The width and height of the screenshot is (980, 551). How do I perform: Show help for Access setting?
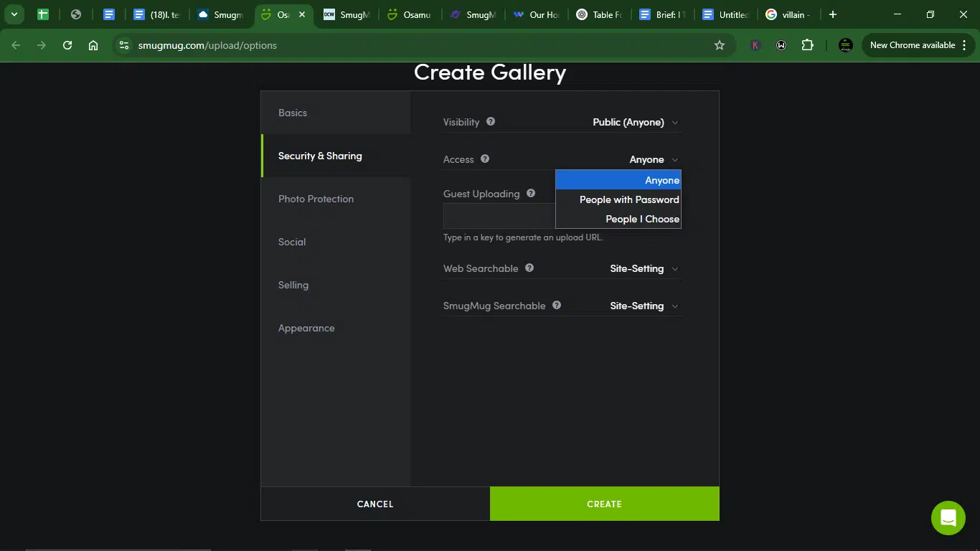[485, 159]
